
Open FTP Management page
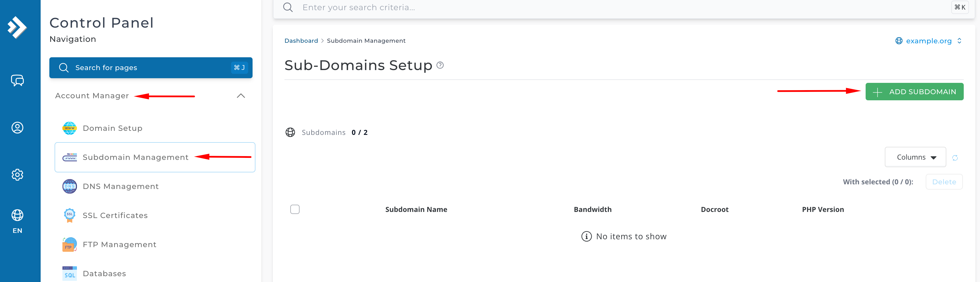click(x=119, y=244)
